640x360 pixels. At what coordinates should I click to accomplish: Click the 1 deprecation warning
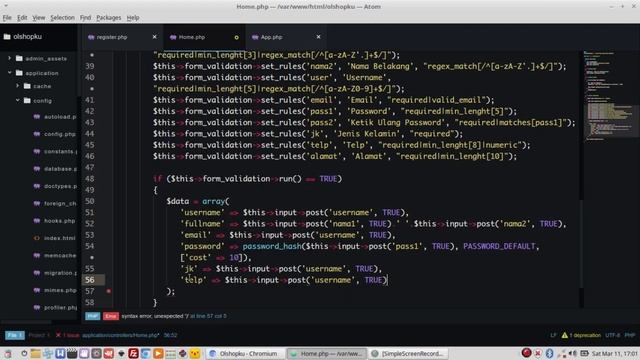[581, 335]
